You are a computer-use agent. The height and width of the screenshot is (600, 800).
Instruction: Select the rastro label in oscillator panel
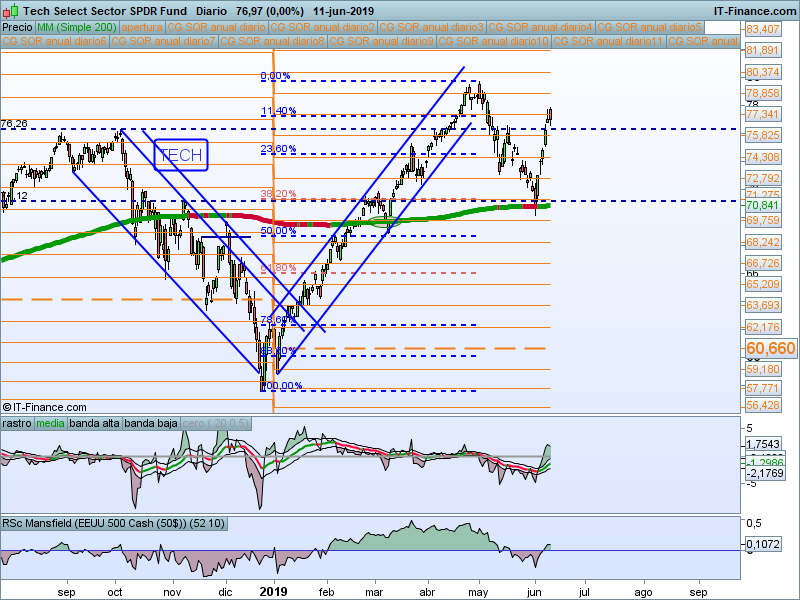click(17, 423)
